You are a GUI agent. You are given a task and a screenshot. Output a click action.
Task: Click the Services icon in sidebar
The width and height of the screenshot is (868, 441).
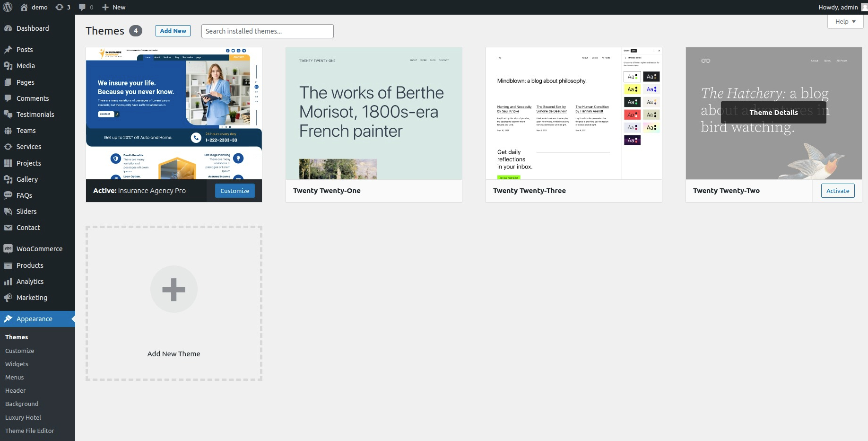pyautogui.click(x=8, y=147)
